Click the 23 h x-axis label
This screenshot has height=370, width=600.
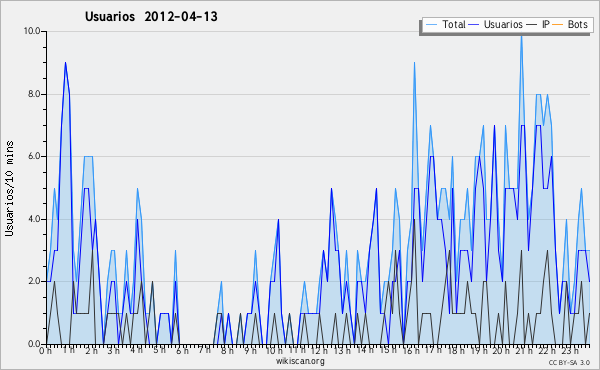pos(570,350)
